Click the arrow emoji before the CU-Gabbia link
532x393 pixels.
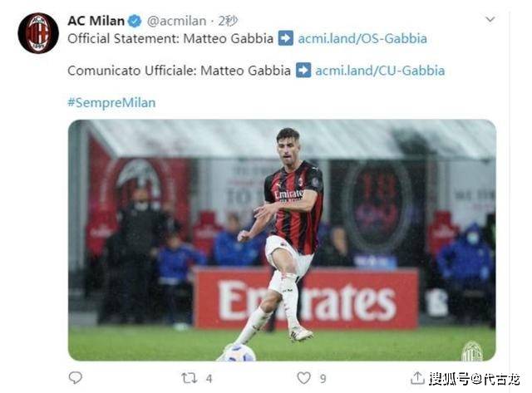click(303, 70)
